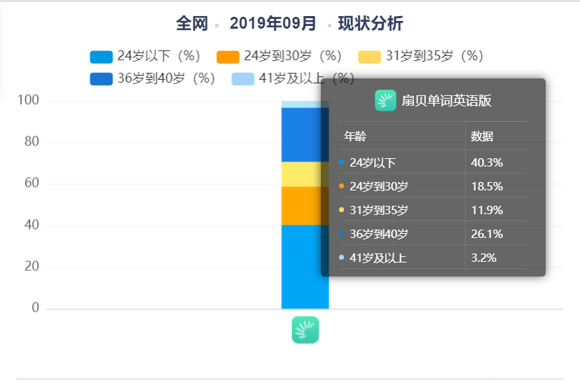Click the 41岁及以上 row in tooltip

click(x=433, y=258)
